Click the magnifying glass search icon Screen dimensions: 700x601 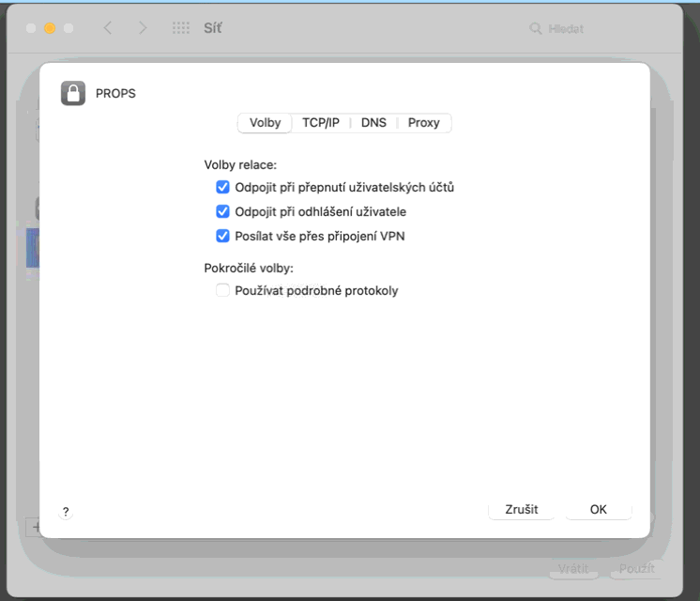(536, 29)
